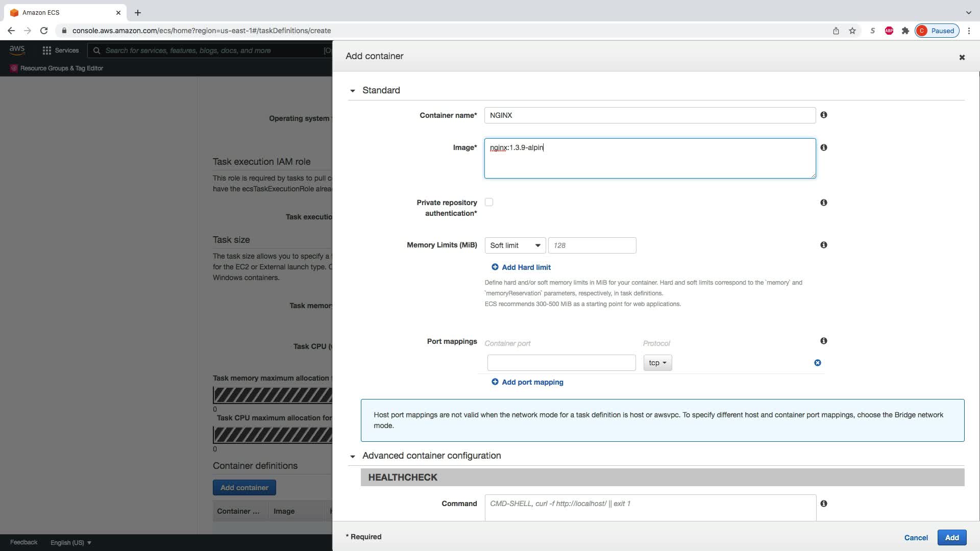The width and height of the screenshot is (980, 551).
Task: Click info icon for Healthcheck Command
Action: coord(823,504)
